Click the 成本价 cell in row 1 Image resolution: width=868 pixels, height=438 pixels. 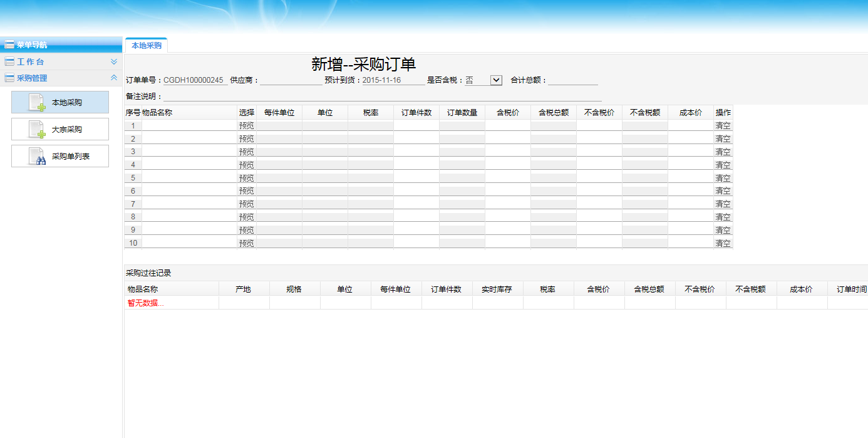tap(691, 125)
